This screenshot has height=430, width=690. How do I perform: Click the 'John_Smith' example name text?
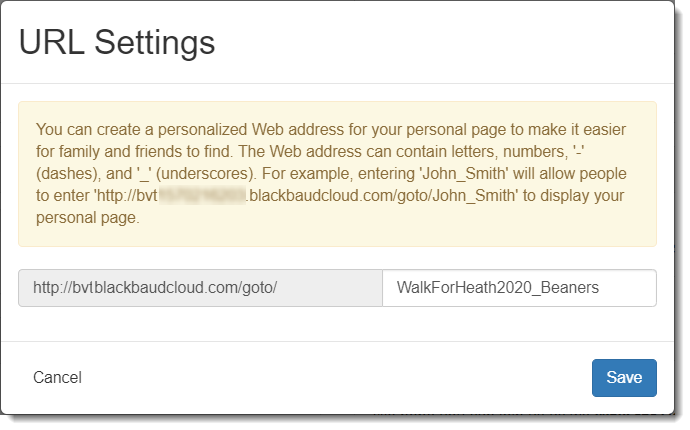point(464,173)
